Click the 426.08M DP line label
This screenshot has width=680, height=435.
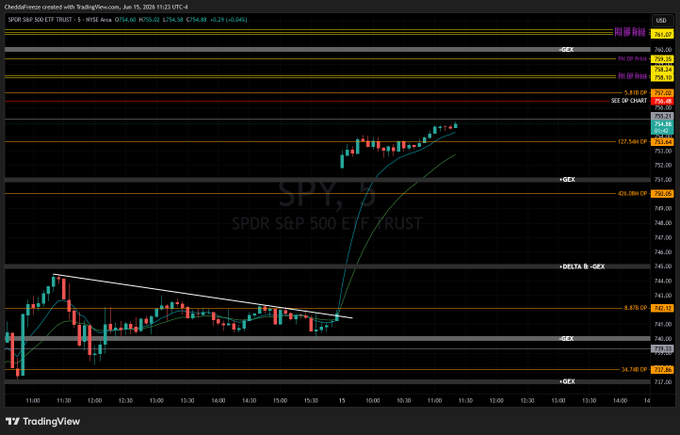click(x=632, y=193)
